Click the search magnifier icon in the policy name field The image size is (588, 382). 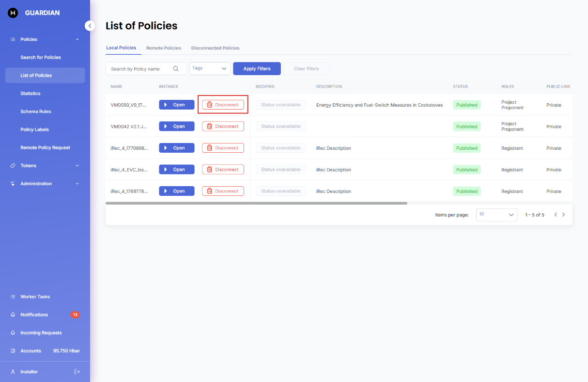176,69
